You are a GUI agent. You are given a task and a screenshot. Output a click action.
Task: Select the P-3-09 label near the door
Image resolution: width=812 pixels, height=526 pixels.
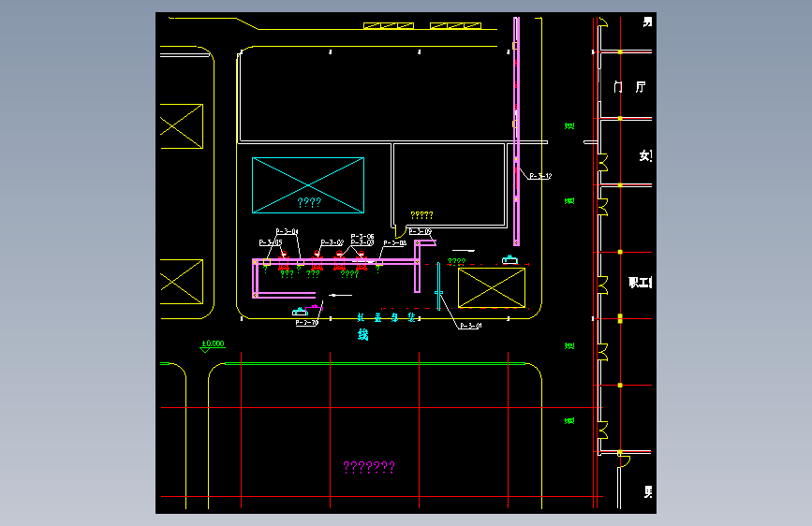pos(420,231)
